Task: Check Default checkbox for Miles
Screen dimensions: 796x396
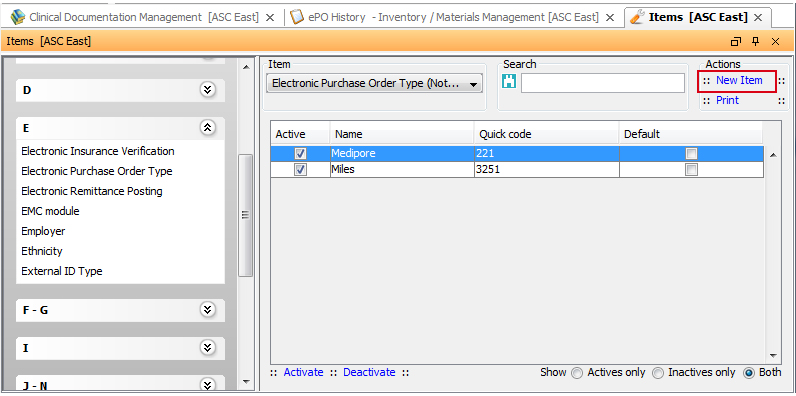Action: (x=691, y=170)
